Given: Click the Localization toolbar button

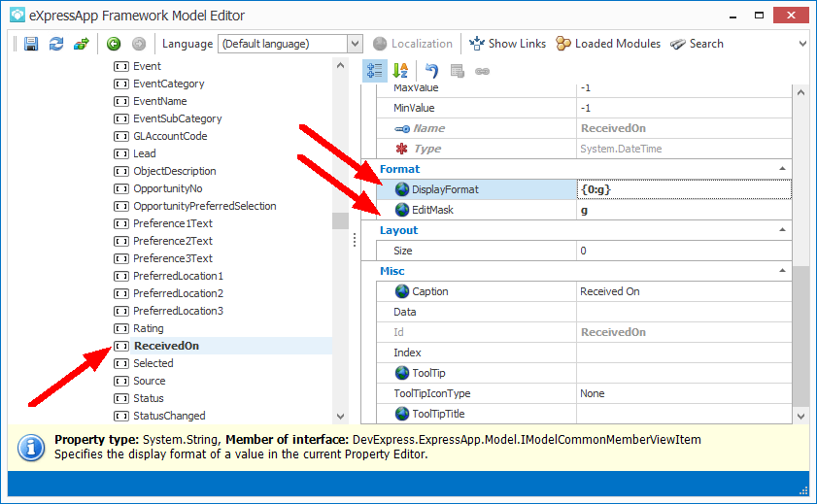Looking at the screenshot, I should click(x=413, y=44).
